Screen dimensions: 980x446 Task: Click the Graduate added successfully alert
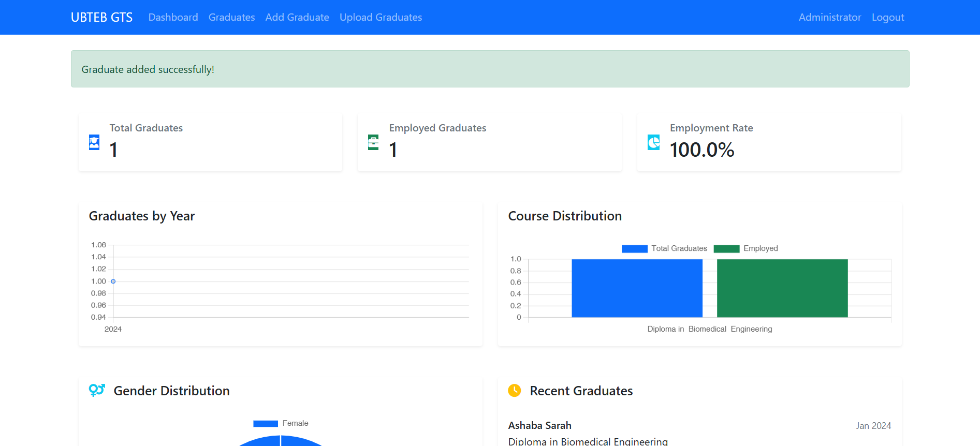490,69
